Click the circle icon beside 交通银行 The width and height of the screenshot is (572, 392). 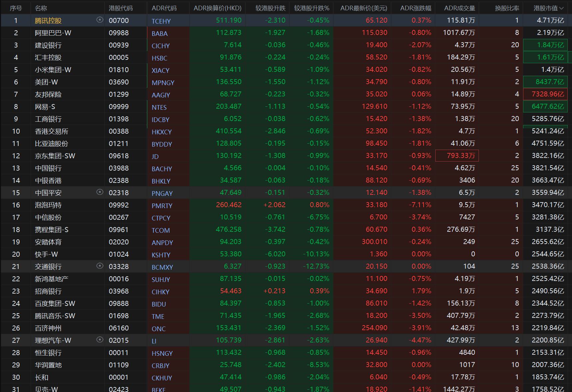point(99,266)
